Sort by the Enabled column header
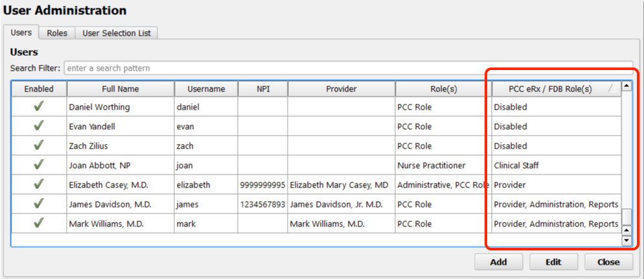644x279 pixels. click(39, 89)
